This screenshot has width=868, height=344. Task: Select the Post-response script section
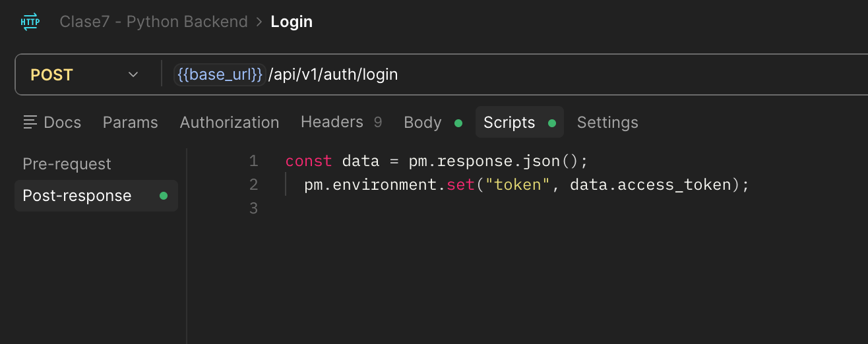point(96,196)
